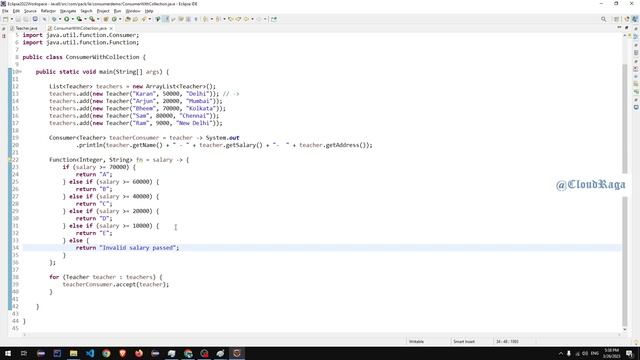Click the scrollbar down arrow in editor
This screenshot has width=640, height=360.
click(x=625, y=329)
